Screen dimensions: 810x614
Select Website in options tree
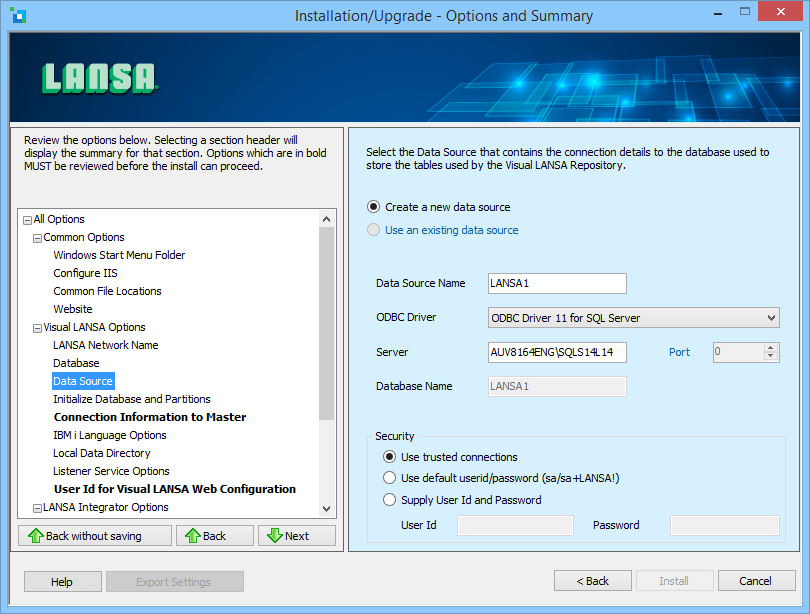(x=73, y=309)
